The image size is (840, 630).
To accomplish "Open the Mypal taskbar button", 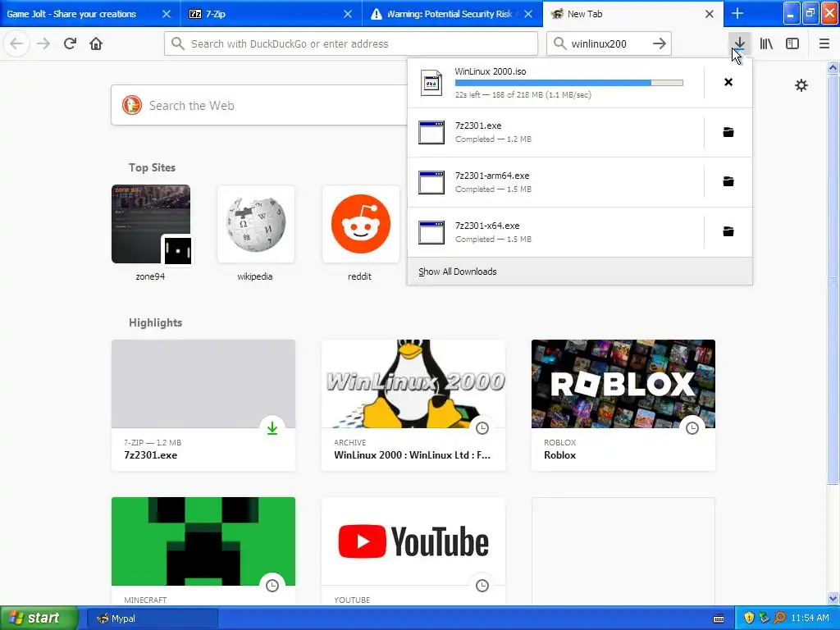I will tap(153, 619).
